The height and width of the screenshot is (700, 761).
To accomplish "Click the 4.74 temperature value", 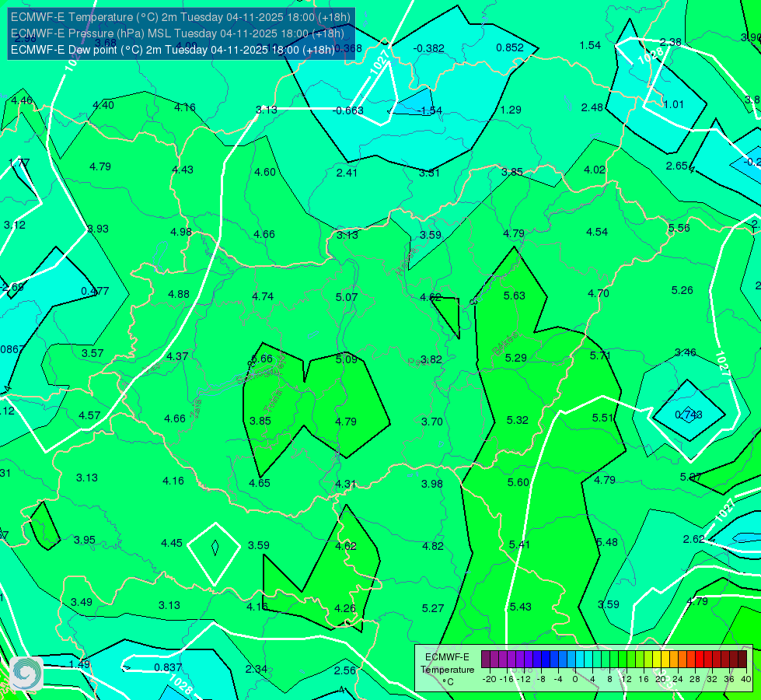I will (x=263, y=296).
